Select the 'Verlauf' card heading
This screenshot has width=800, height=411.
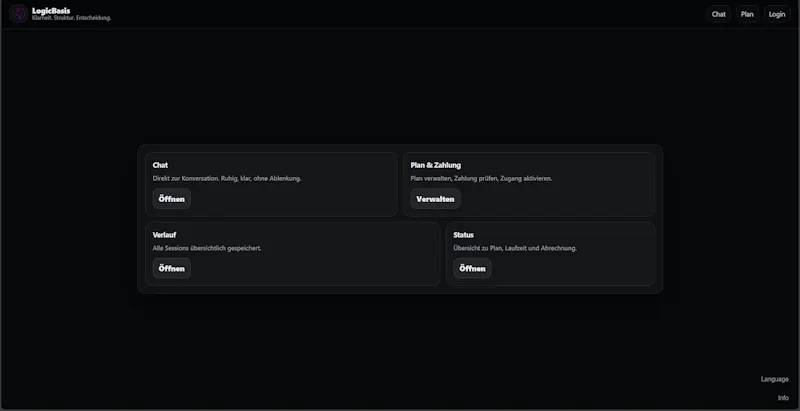(x=164, y=235)
